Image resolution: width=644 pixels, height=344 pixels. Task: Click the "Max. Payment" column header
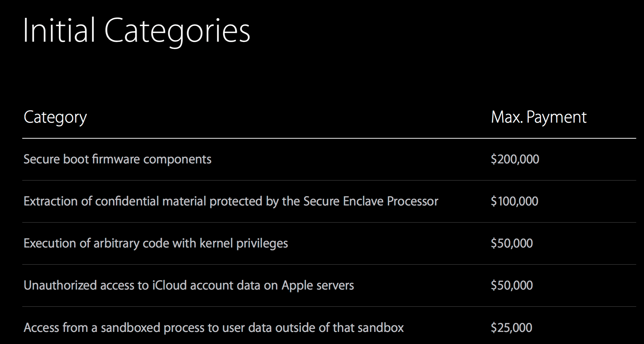click(538, 117)
